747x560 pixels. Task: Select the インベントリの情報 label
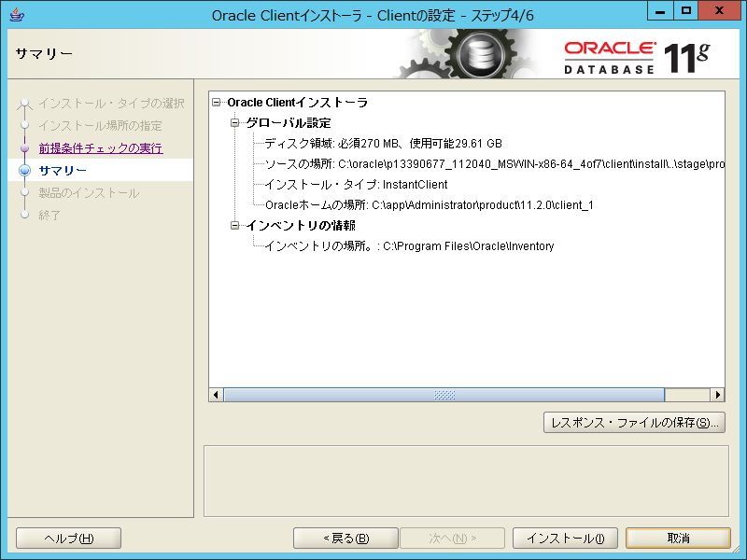301,225
